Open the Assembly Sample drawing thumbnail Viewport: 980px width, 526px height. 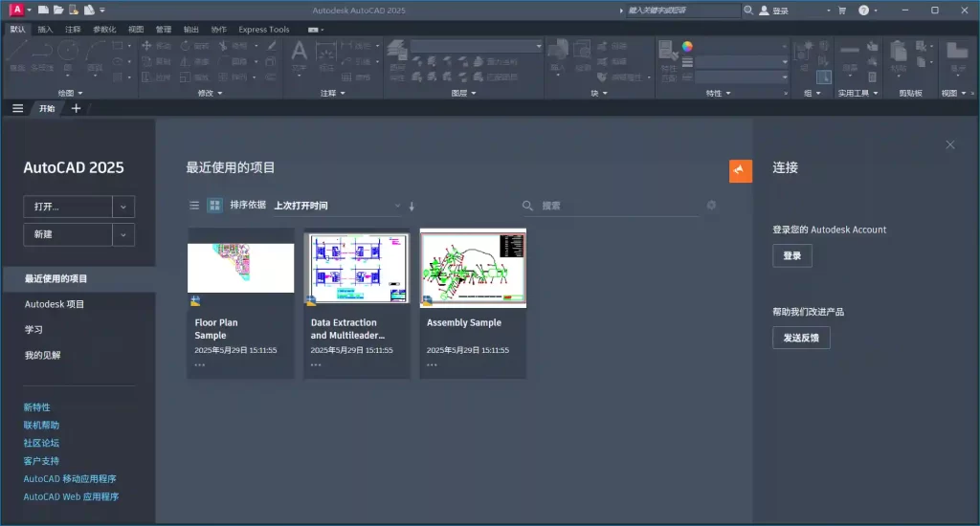pos(473,268)
